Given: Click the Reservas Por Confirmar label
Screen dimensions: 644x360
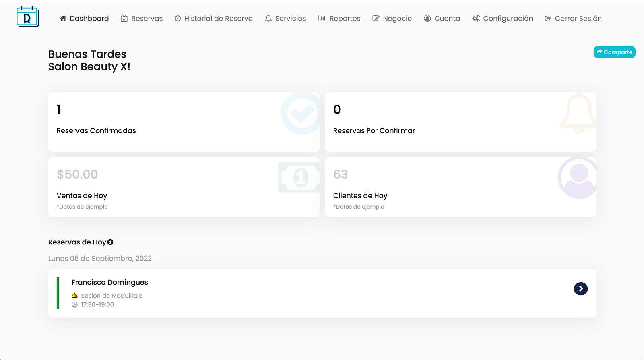Looking at the screenshot, I should (x=374, y=130).
